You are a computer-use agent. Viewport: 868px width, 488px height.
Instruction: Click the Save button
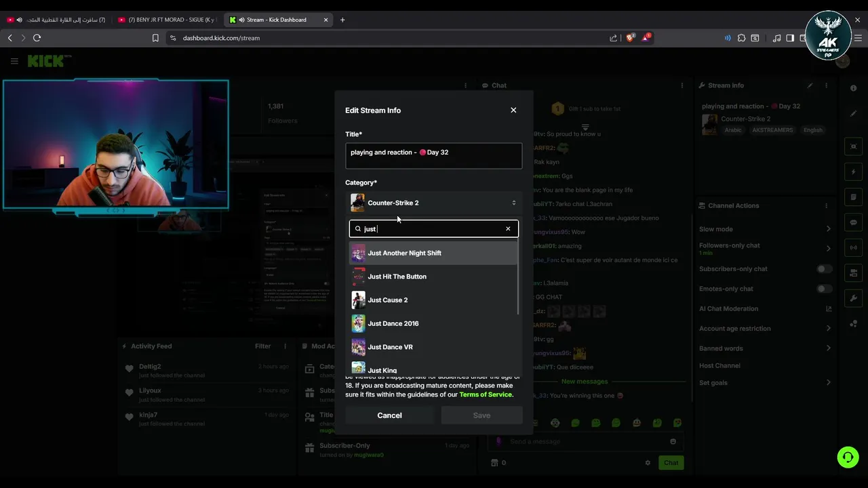(481, 415)
